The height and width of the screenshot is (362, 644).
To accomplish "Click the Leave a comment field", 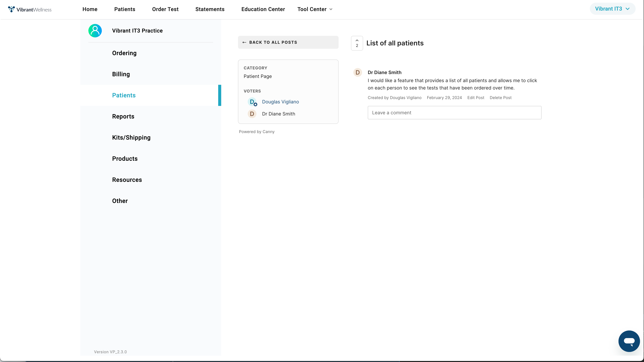I will (x=454, y=113).
